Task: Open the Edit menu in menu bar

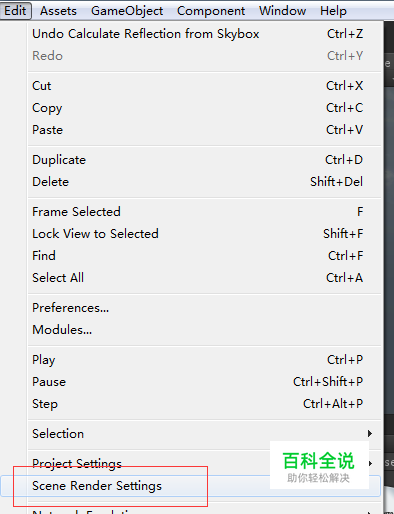Action: click(x=15, y=11)
